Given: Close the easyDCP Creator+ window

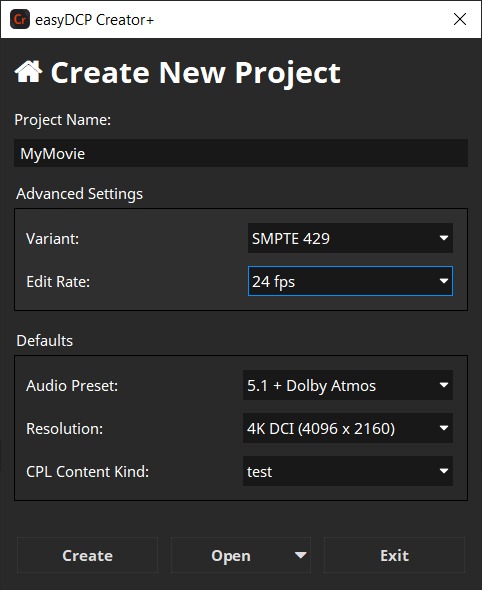Looking at the screenshot, I should click(460, 19).
